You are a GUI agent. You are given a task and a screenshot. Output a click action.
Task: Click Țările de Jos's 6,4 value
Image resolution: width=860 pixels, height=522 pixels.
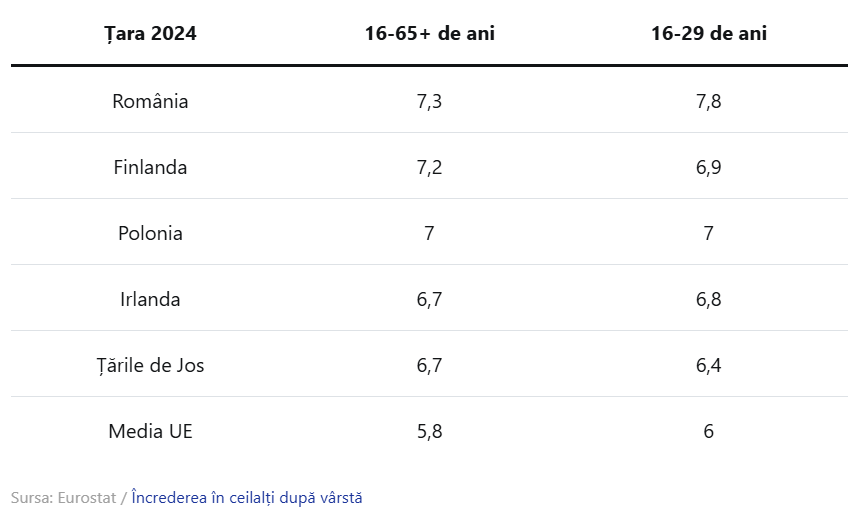pyautogui.click(x=708, y=365)
